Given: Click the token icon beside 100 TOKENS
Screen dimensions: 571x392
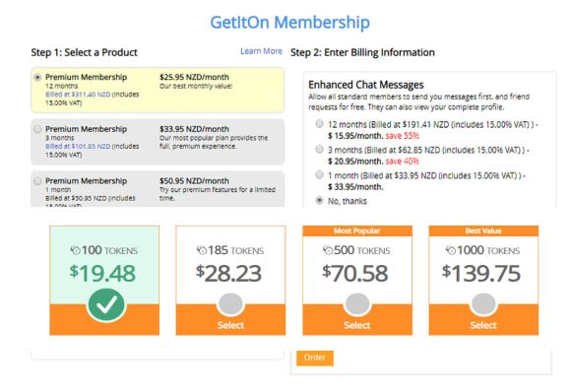Looking at the screenshot, I should (75, 250).
